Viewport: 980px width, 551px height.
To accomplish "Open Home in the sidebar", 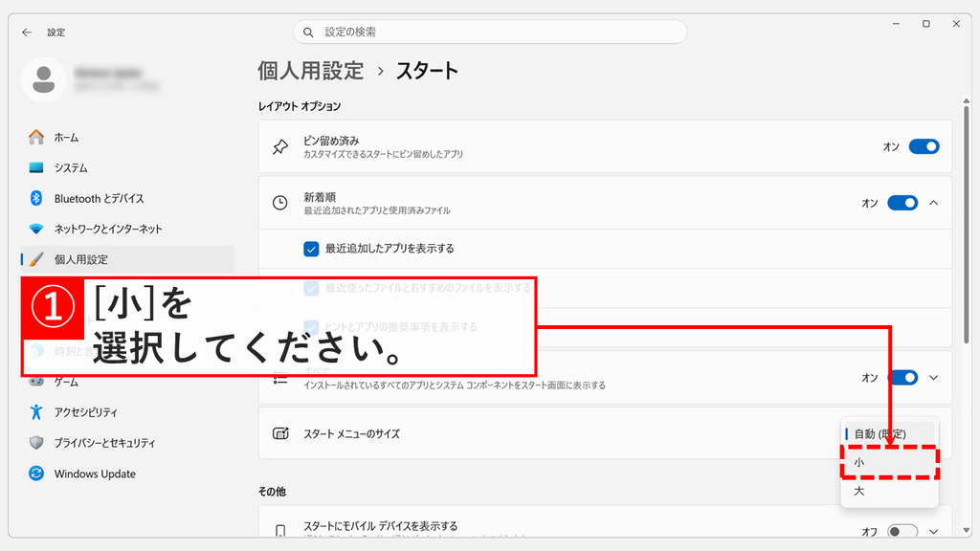I will click(127, 137).
